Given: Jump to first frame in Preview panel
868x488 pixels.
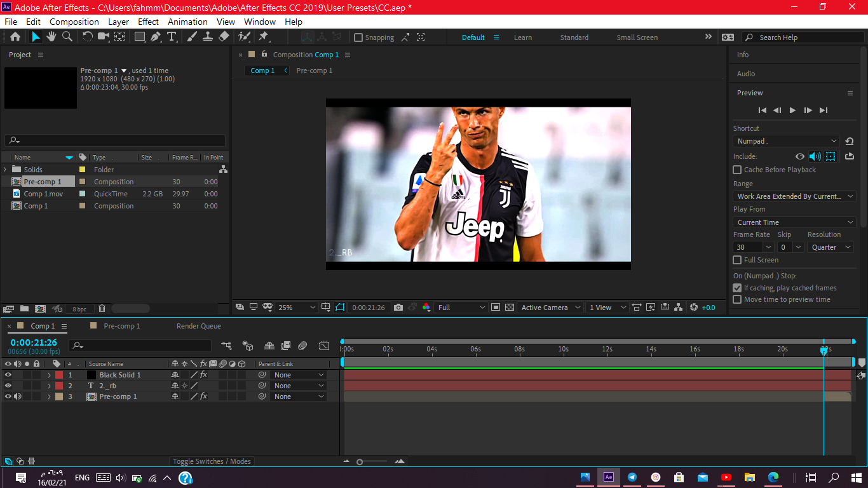Looking at the screenshot, I should pyautogui.click(x=763, y=111).
